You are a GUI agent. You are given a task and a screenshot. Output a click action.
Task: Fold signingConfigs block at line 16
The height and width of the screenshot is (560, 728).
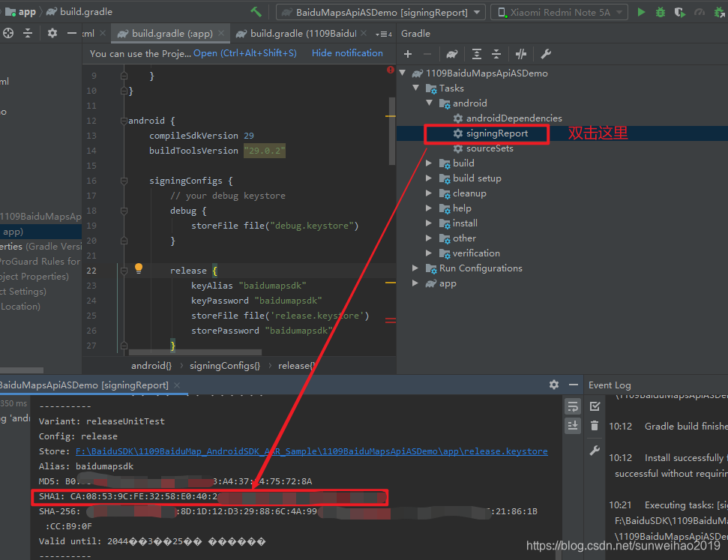(124, 181)
